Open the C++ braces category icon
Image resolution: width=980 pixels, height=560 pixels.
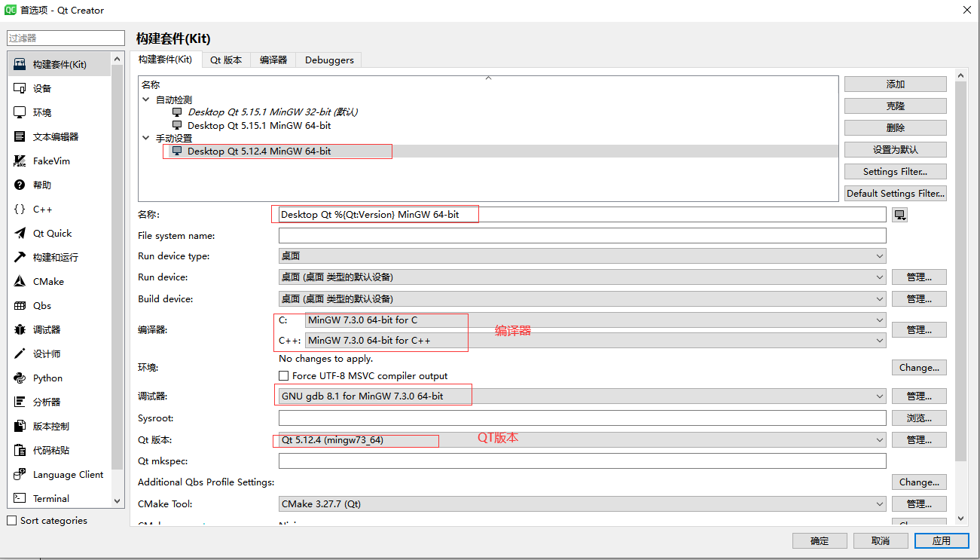point(20,209)
